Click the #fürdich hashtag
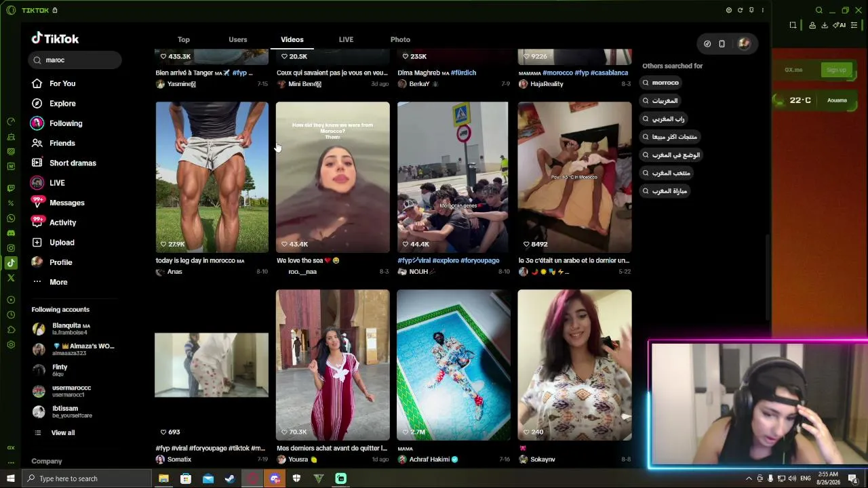The image size is (868, 488). [463, 73]
